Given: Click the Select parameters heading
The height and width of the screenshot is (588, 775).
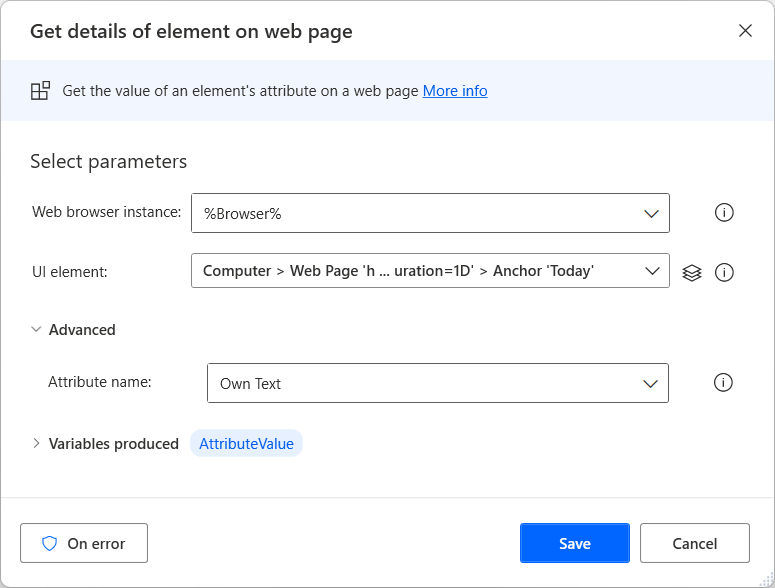Looking at the screenshot, I should click(x=108, y=162).
